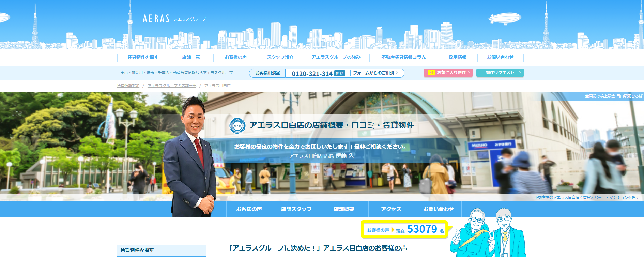Click 賃貸情報TOP breadcrumb link
The width and height of the screenshot is (644, 258).
point(128,86)
